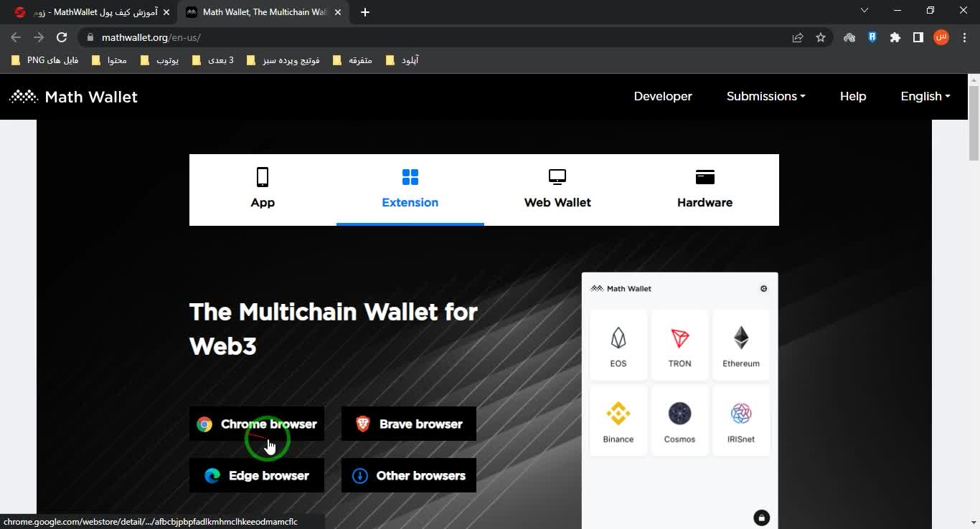
Task: Bookmark this page with star icon
Action: pyautogui.click(x=821, y=37)
